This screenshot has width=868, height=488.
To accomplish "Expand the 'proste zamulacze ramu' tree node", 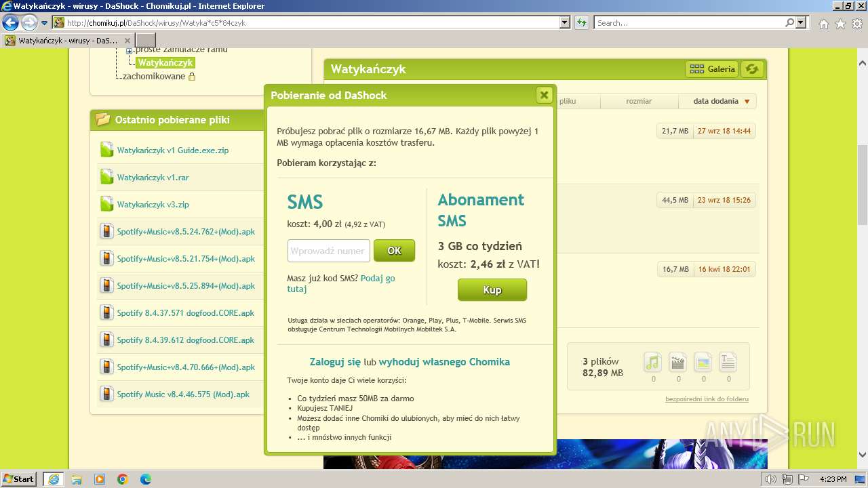I will 130,51.
